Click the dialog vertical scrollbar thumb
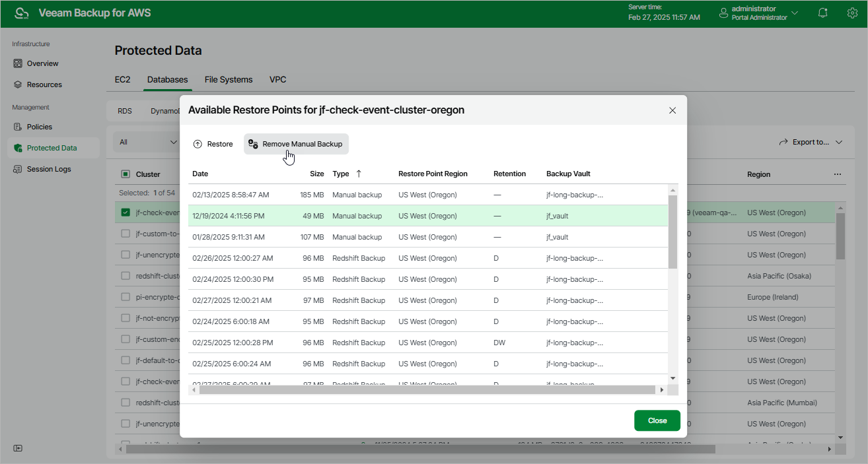The width and height of the screenshot is (868, 464). (x=672, y=231)
